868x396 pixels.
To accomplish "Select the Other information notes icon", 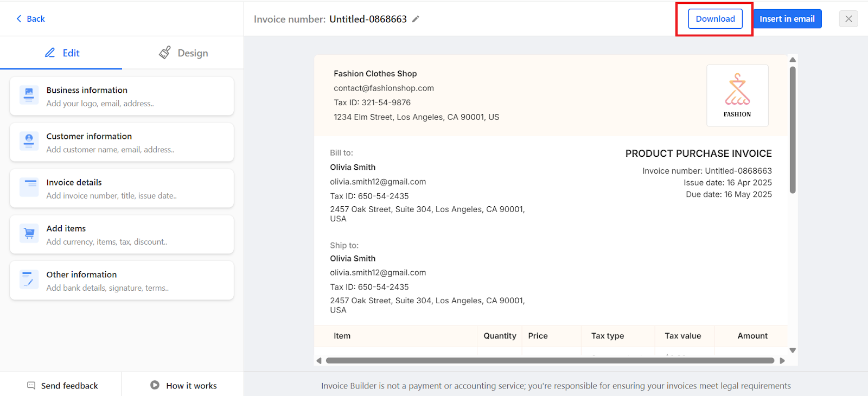I will click(x=28, y=279).
